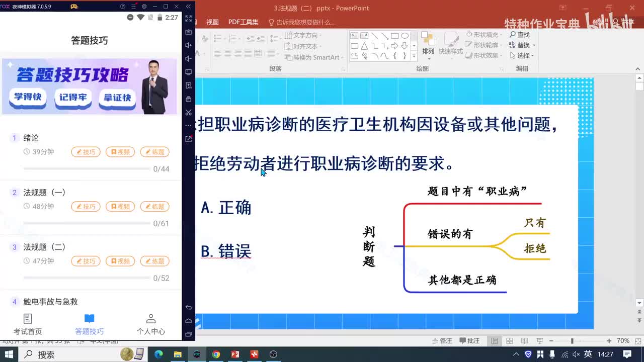Screen dimensions: 644x362
Task: Switch to 答题技巧 bottom tab
Action: [89, 325]
